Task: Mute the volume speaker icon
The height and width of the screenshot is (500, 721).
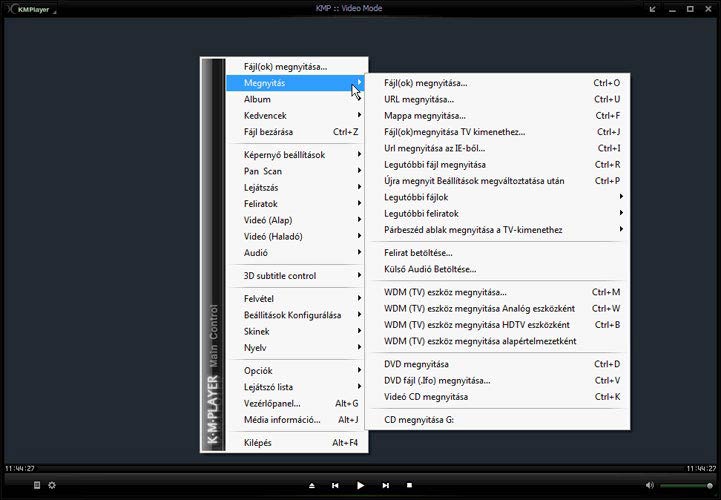Action: 651,485
